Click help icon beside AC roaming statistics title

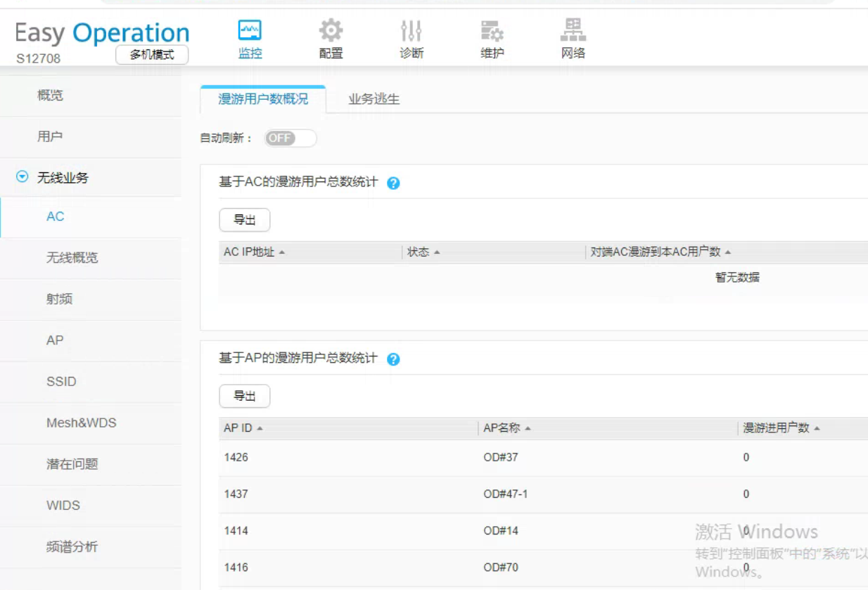[393, 184]
